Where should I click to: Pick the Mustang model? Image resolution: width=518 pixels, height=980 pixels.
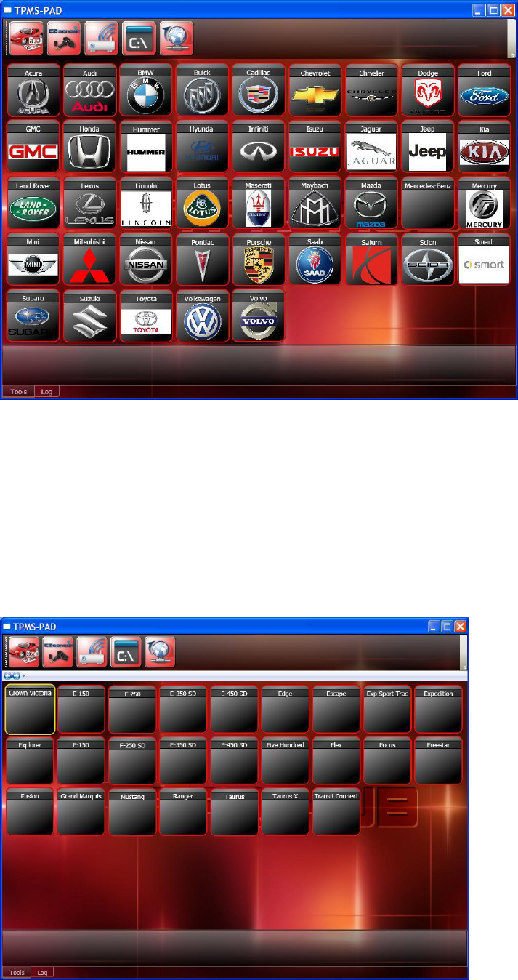pyautogui.click(x=132, y=812)
